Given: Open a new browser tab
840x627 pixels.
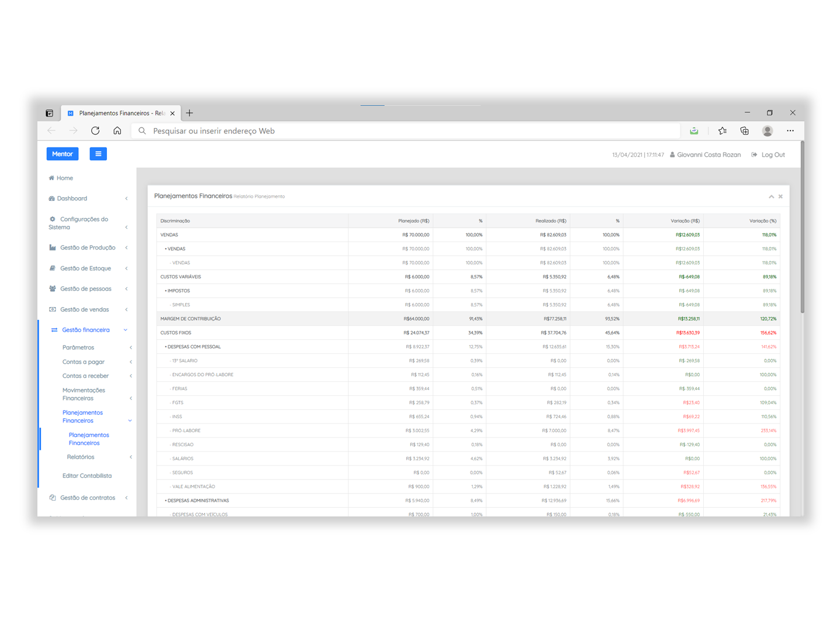Looking at the screenshot, I should pyautogui.click(x=189, y=113).
